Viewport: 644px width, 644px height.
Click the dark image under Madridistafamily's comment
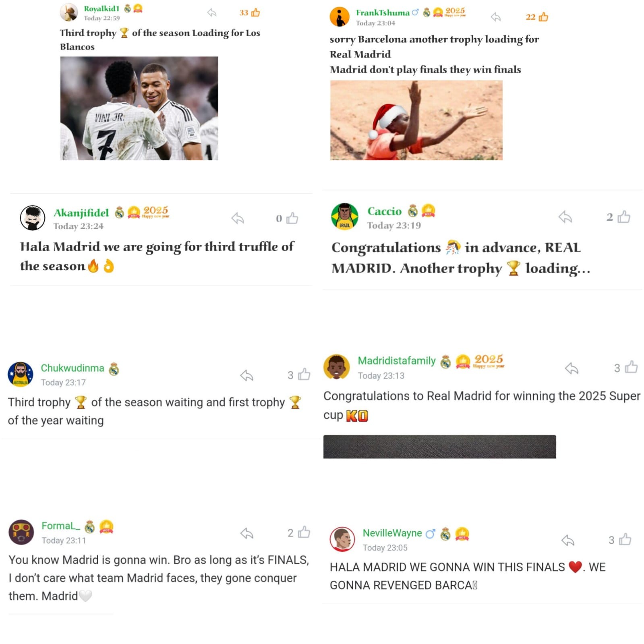pyautogui.click(x=439, y=446)
